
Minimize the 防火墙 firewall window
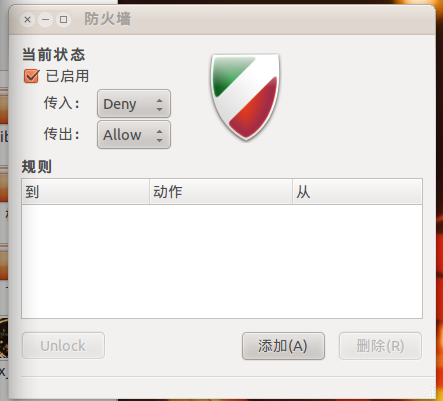[46, 20]
